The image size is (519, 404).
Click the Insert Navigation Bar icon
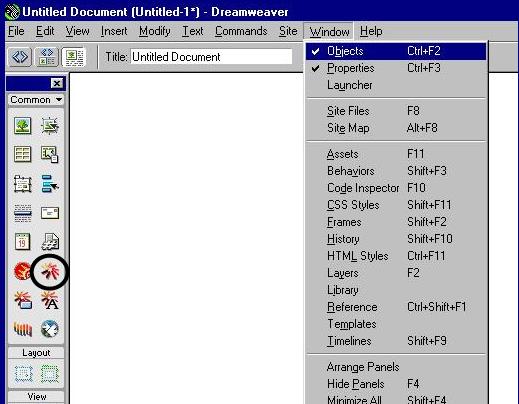(50, 184)
